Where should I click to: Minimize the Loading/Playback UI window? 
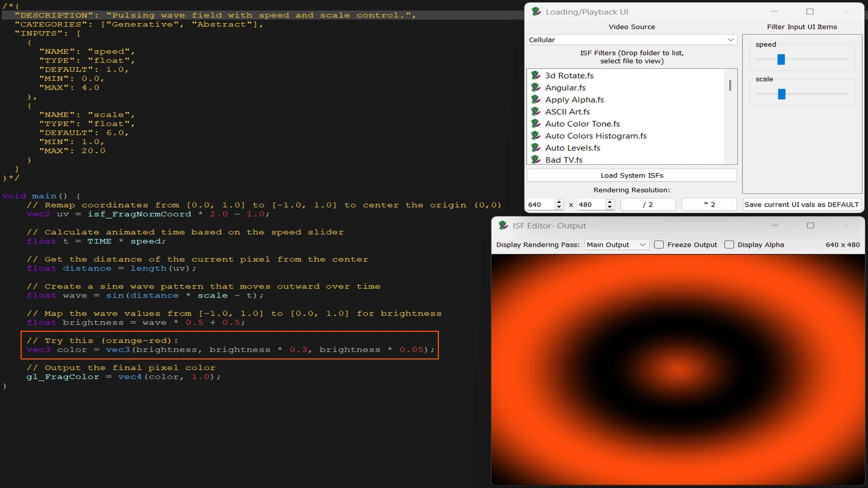tap(775, 11)
